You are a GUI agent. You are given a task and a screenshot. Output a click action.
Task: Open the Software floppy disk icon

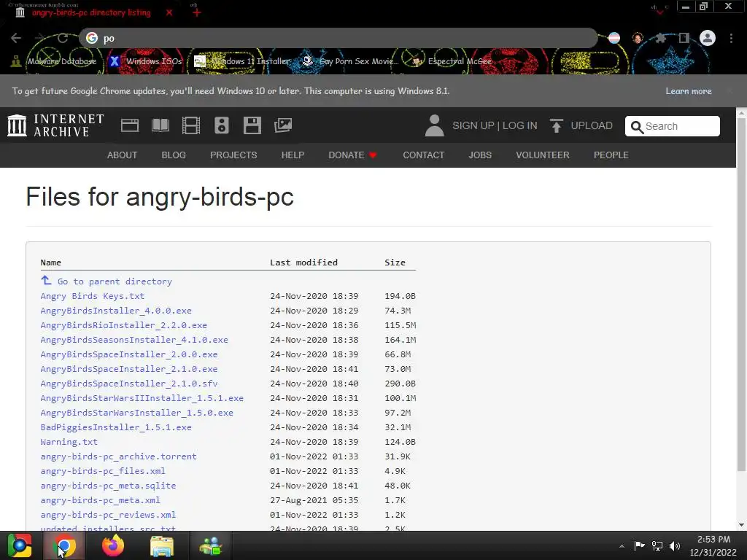point(252,125)
